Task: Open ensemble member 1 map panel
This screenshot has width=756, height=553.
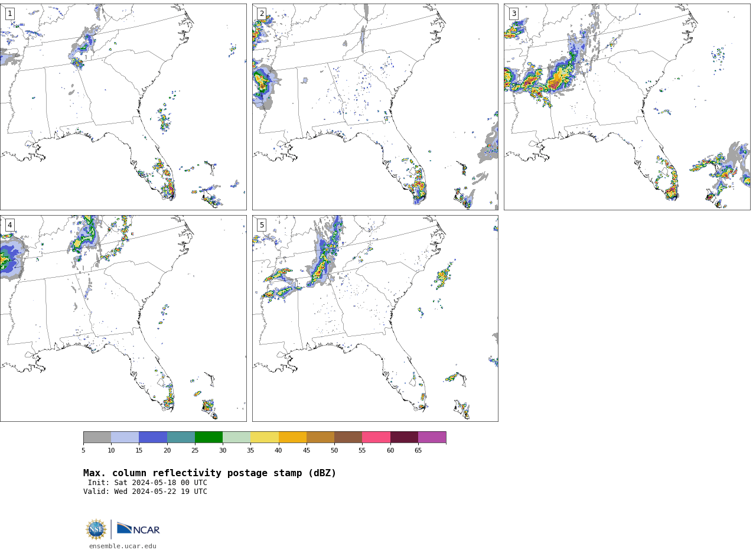Action: tap(123, 107)
